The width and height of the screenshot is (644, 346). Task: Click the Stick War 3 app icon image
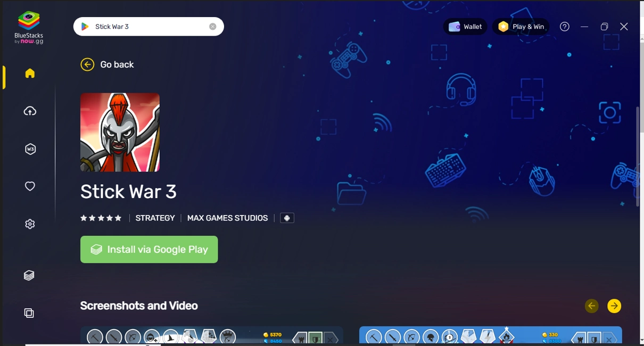pos(120,133)
